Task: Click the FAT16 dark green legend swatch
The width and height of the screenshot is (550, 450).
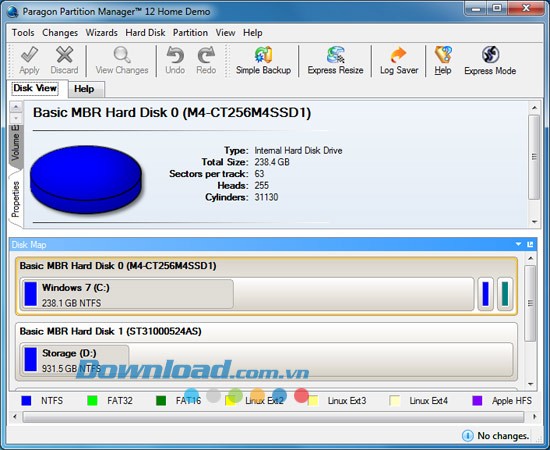Action: [161, 401]
